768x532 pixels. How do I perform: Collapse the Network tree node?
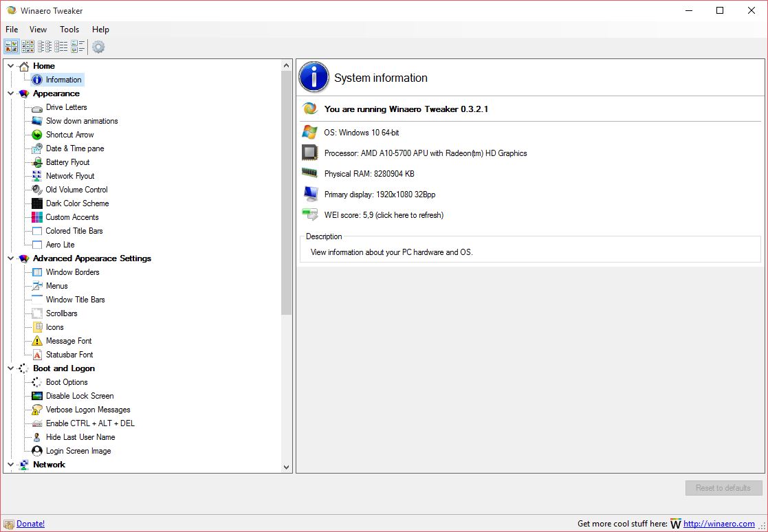click(11, 464)
